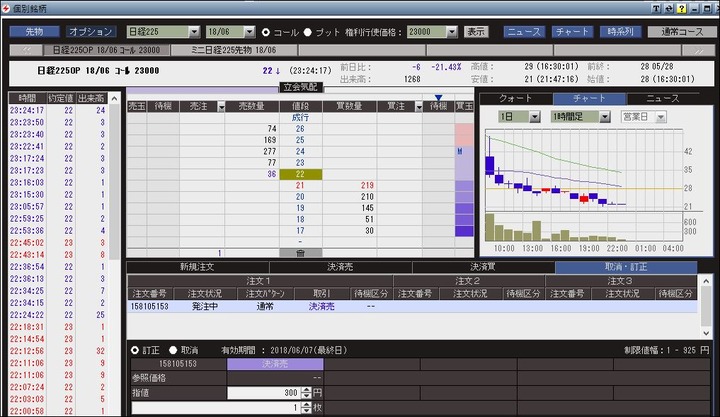This screenshot has height=417, width=720.
Task: Click the 表示 button
Action: coord(476,32)
